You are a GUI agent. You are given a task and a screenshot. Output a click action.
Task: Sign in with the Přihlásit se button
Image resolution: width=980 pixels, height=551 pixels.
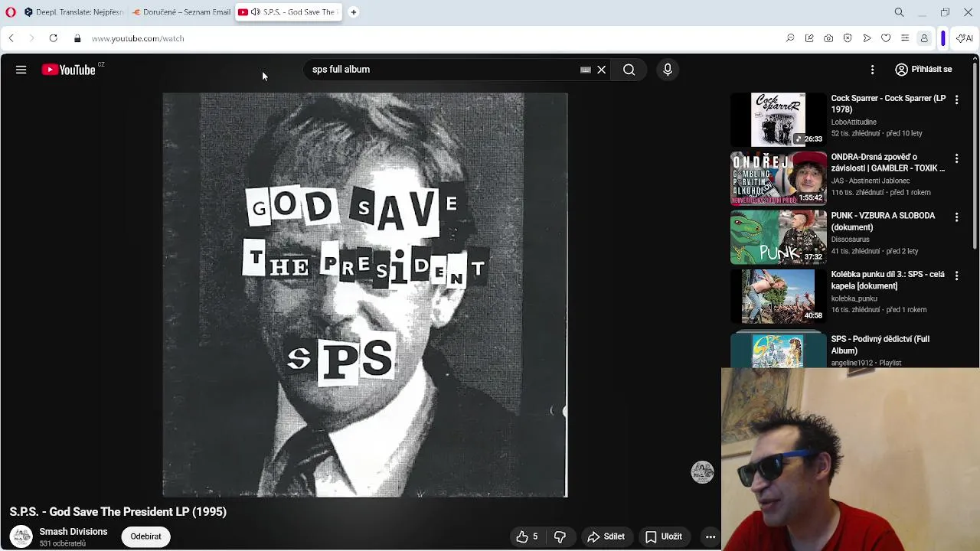(x=924, y=70)
